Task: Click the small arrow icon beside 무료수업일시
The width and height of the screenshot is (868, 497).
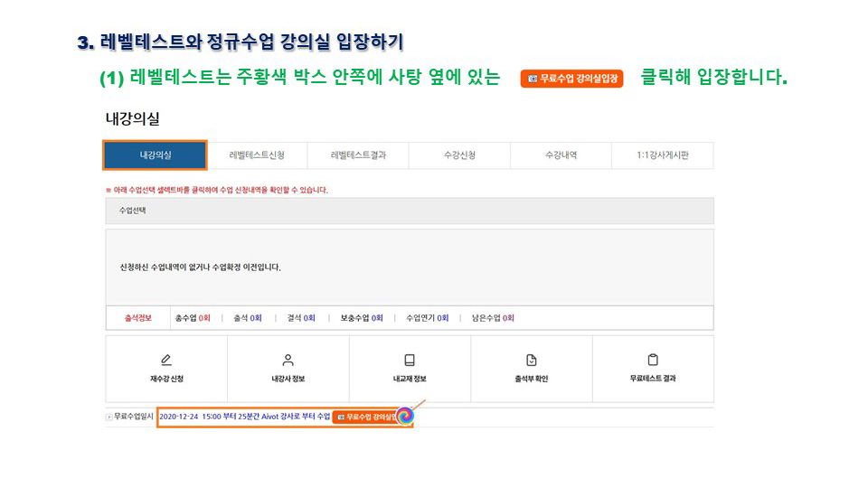Action: [109, 417]
